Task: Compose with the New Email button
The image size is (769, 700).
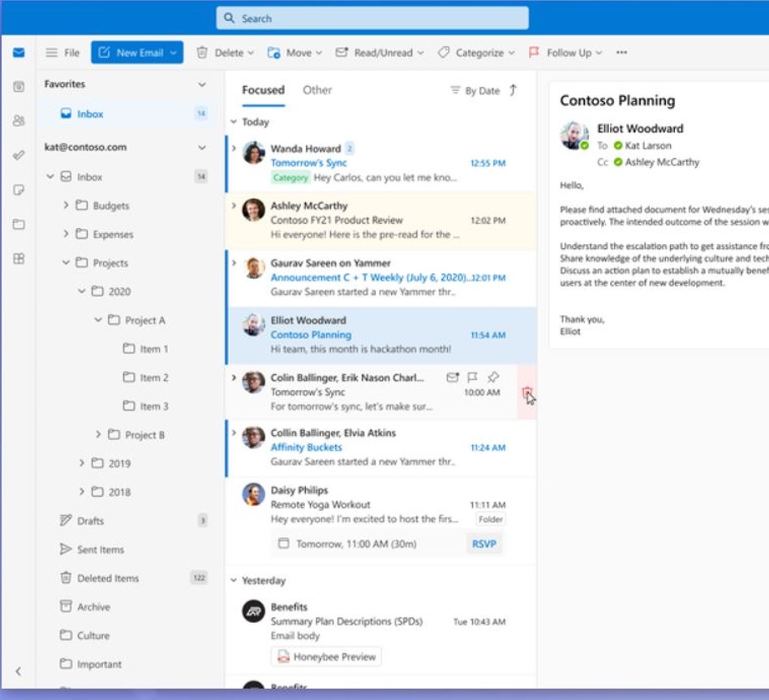Action: pyautogui.click(x=130, y=53)
